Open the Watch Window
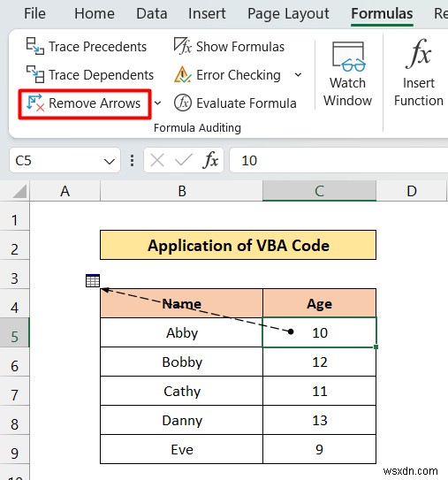448x480 pixels. 347,74
